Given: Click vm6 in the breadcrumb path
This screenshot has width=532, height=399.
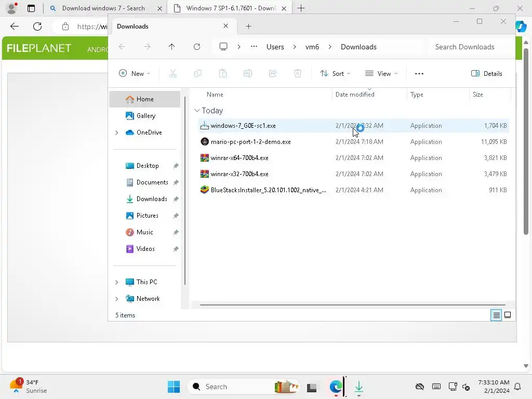Looking at the screenshot, I should click(312, 47).
